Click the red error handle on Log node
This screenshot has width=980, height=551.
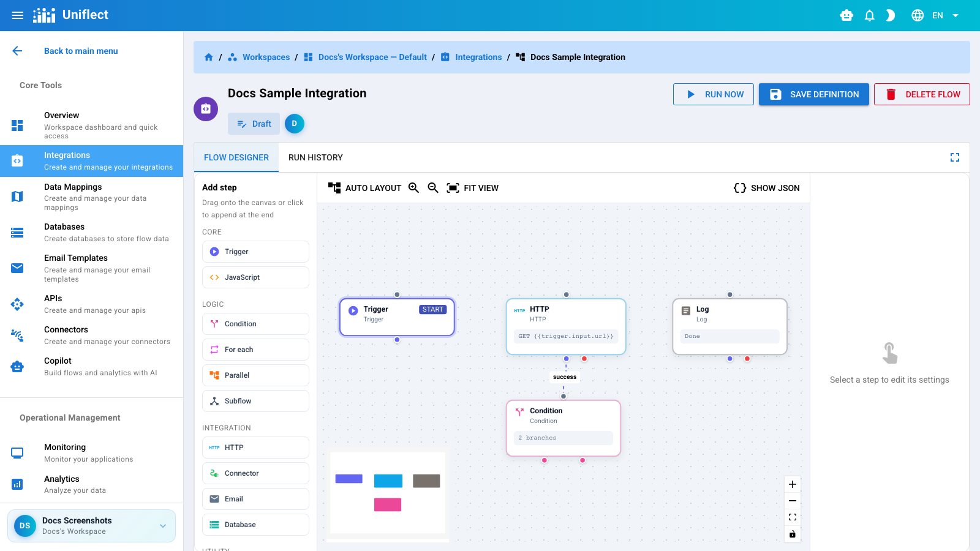(747, 359)
